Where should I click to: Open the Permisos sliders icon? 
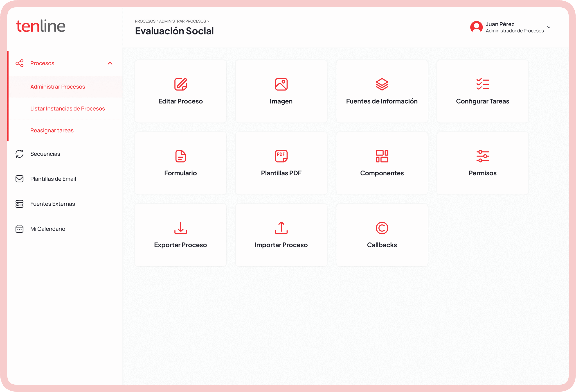click(482, 156)
